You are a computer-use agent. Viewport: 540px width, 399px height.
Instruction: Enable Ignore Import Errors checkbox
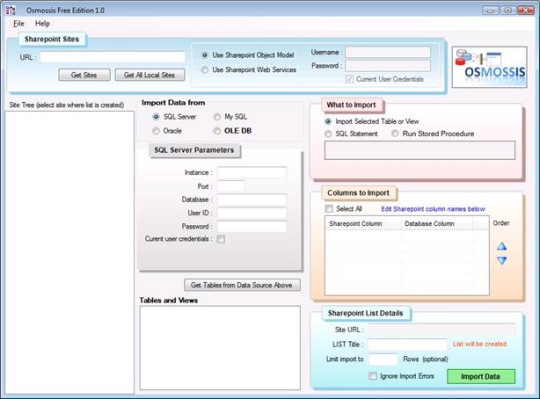point(373,376)
